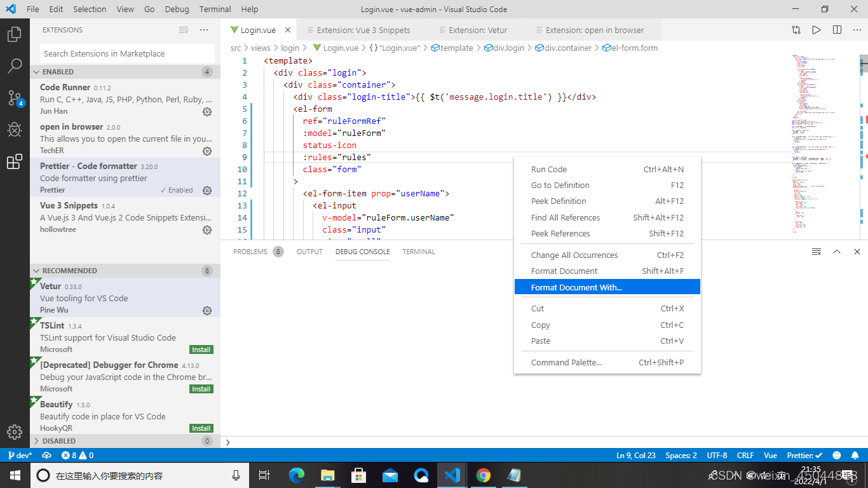Install the Debugger for Chrome extension
868x488 pixels.
click(x=201, y=389)
